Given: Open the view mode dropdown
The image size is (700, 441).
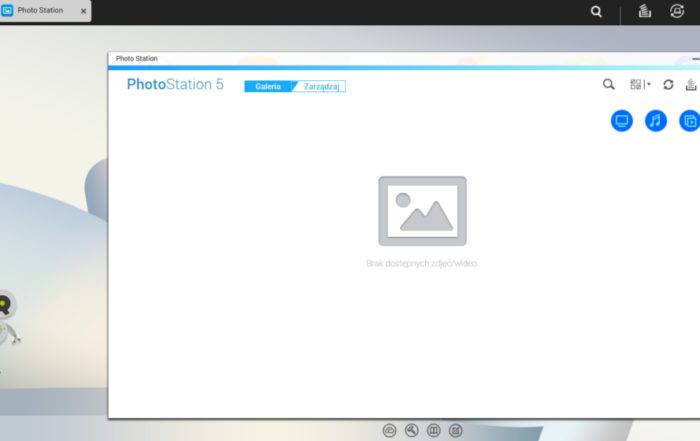Looking at the screenshot, I should click(640, 84).
